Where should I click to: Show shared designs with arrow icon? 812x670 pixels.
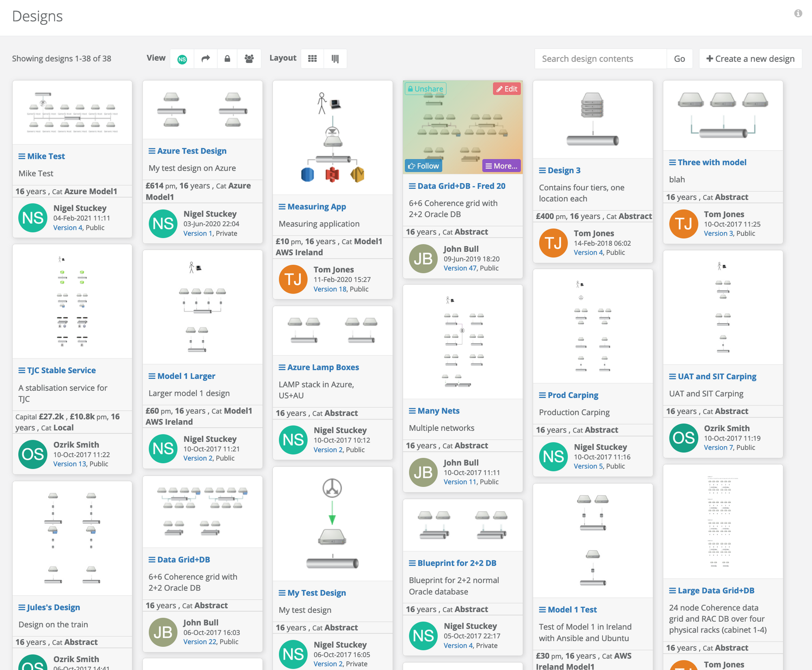pyautogui.click(x=206, y=59)
